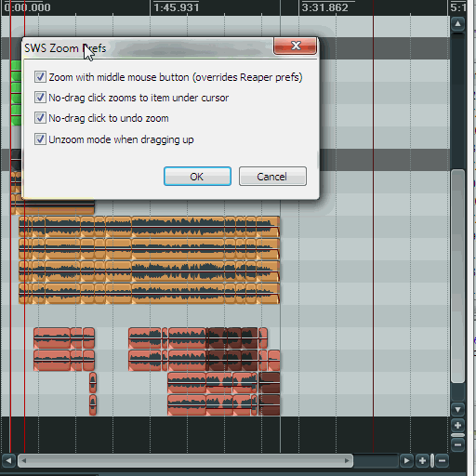Click the vertical zoom out minus icon

(457, 445)
